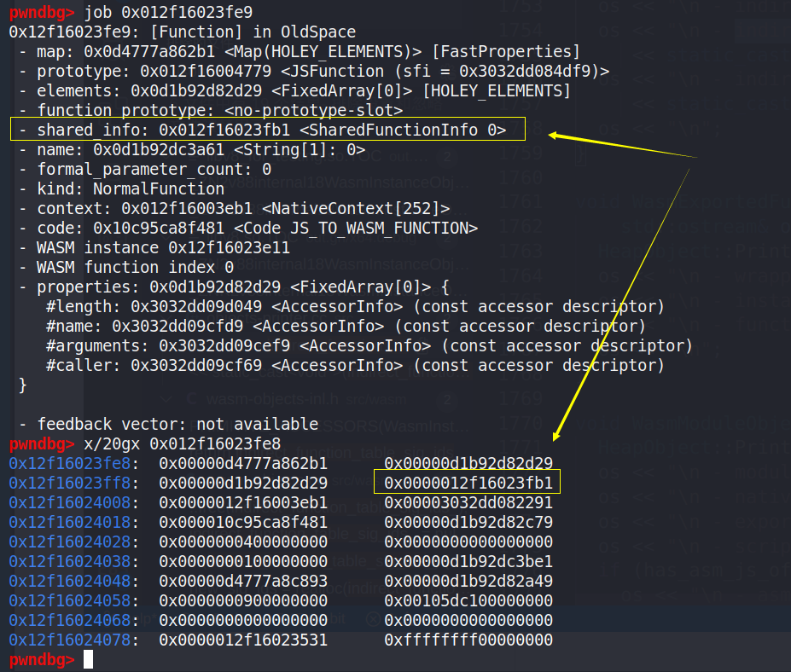Click the #caller AccessorInfo property line
Image resolution: width=791 pixels, height=672 pixels.
point(355,365)
